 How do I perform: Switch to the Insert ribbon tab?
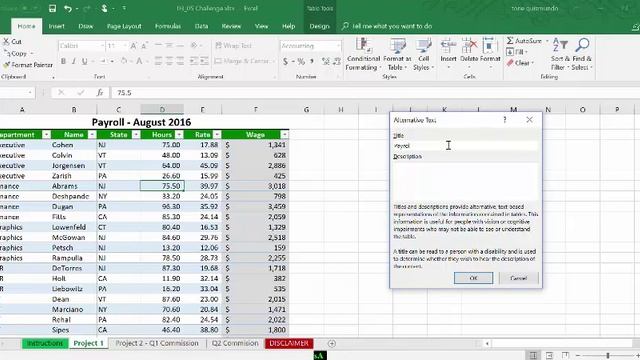[56, 26]
